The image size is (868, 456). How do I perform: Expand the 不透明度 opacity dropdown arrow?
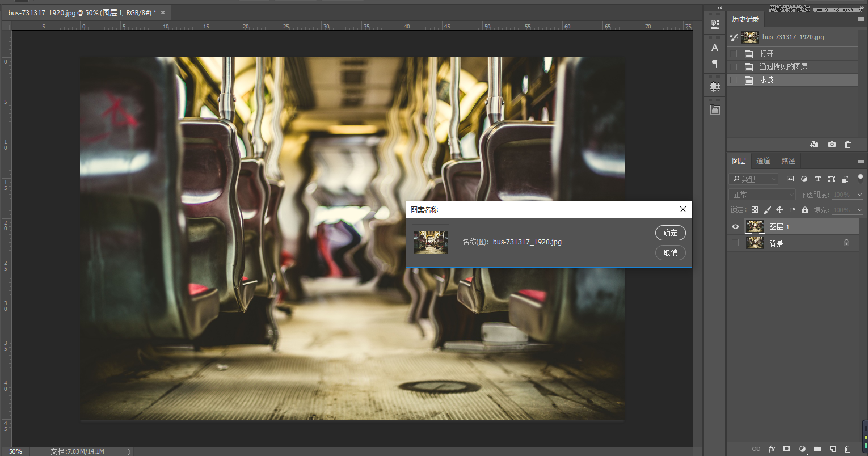[859, 195]
